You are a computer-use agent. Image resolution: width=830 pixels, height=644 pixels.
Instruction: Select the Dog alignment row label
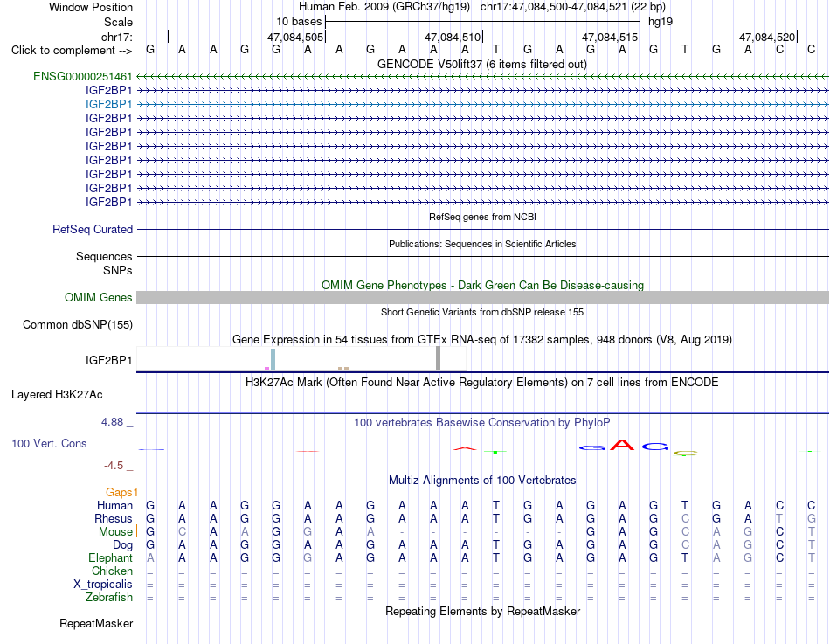pos(122,545)
